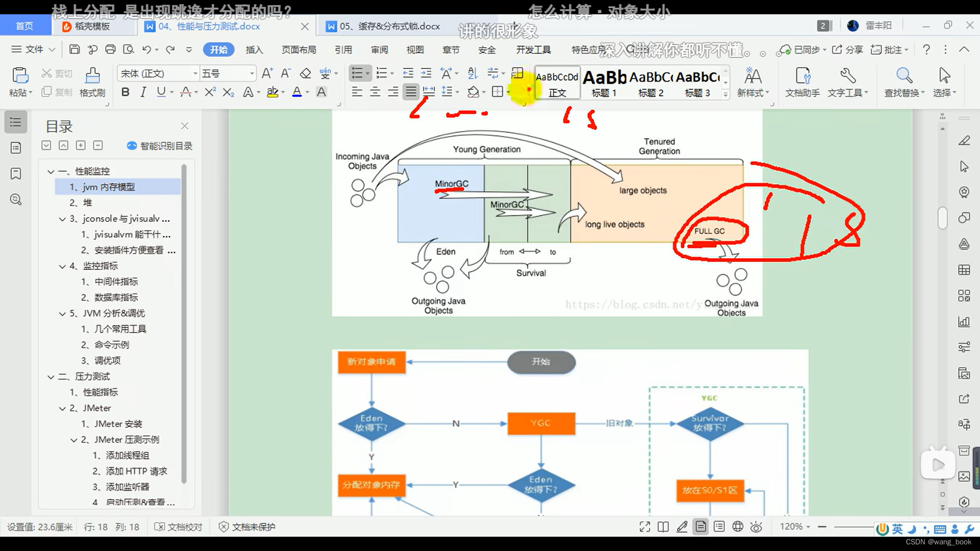Click font color A swatch

coord(297,92)
